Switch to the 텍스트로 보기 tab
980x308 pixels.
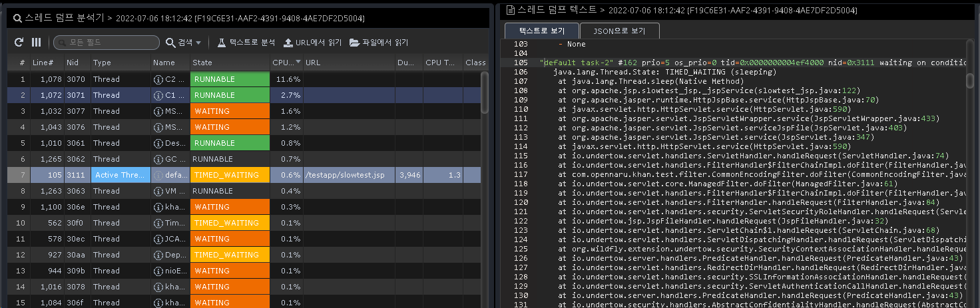point(540,31)
